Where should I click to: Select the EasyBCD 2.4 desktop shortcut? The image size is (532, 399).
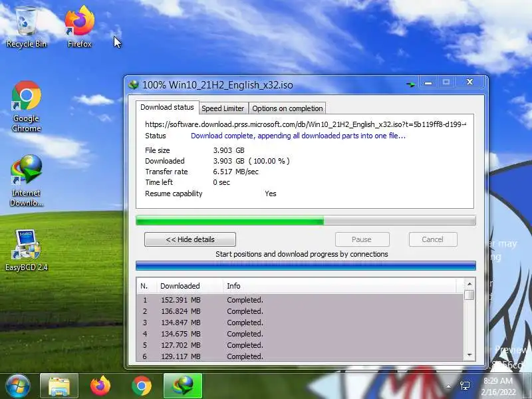[26, 251]
